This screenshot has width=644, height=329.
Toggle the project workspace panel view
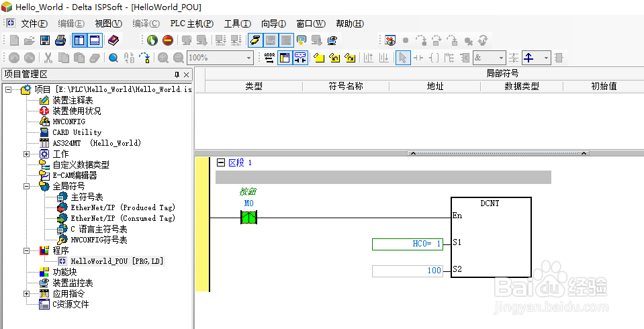tap(80, 40)
